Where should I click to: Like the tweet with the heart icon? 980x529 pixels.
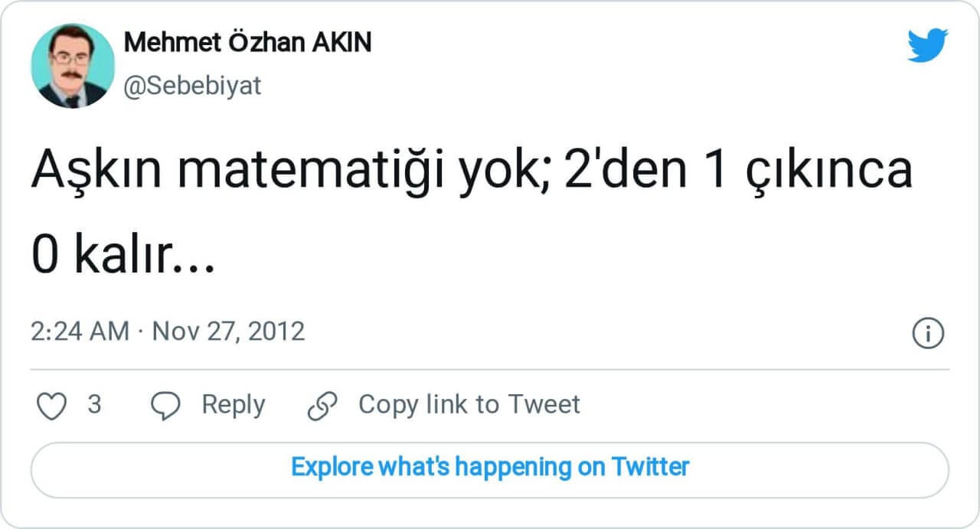point(52,406)
